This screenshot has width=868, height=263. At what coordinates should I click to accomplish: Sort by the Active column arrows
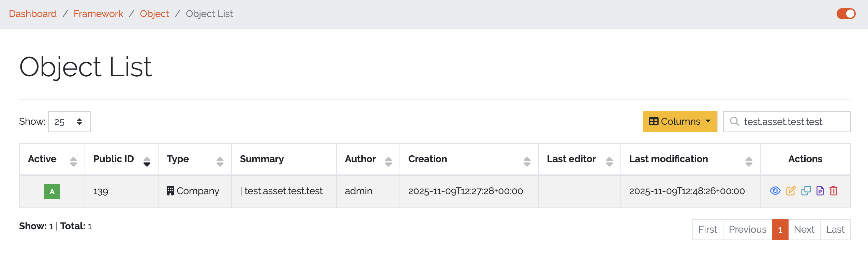click(73, 161)
